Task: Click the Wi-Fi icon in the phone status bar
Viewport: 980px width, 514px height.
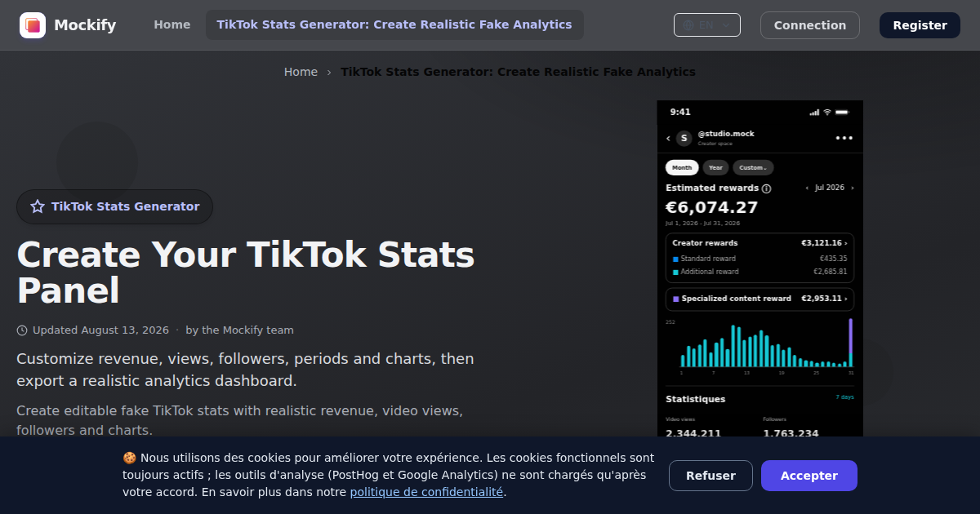Action: [826, 112]
